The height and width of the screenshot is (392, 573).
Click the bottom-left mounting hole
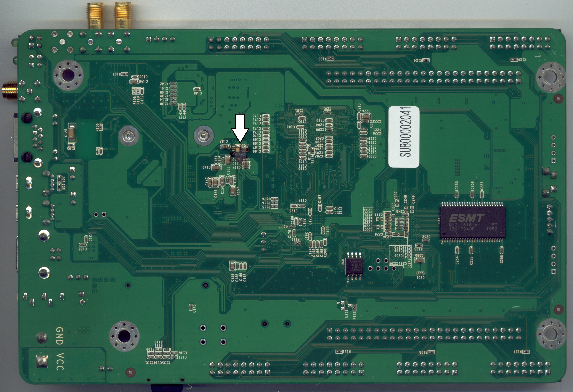point(124,336)
